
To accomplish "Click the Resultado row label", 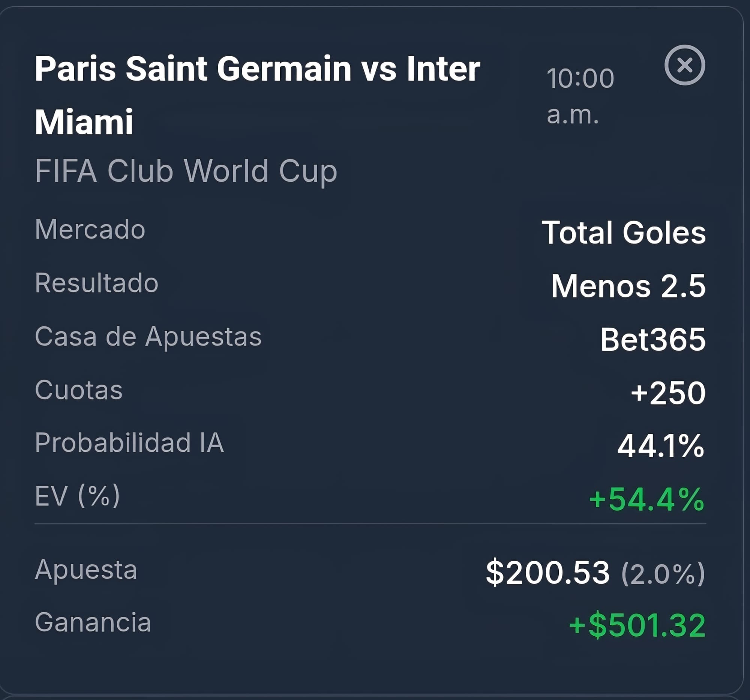I will 97,282.
